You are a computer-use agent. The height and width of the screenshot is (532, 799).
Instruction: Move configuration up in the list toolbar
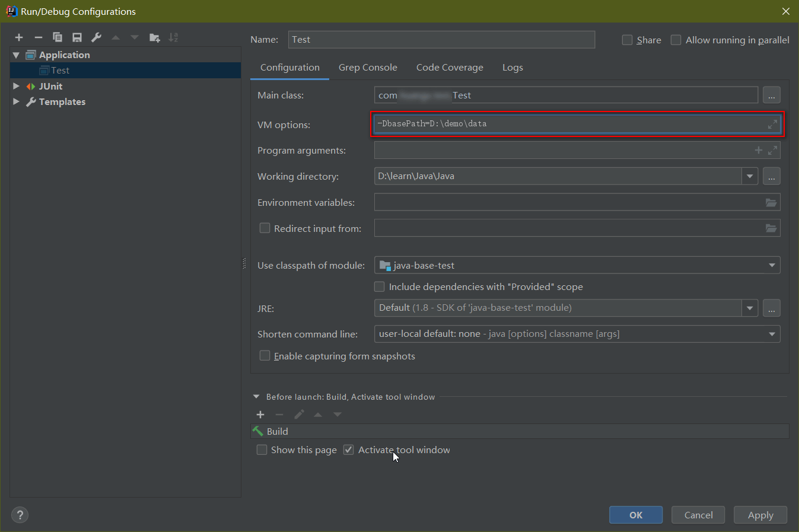(x=116, y=37)
